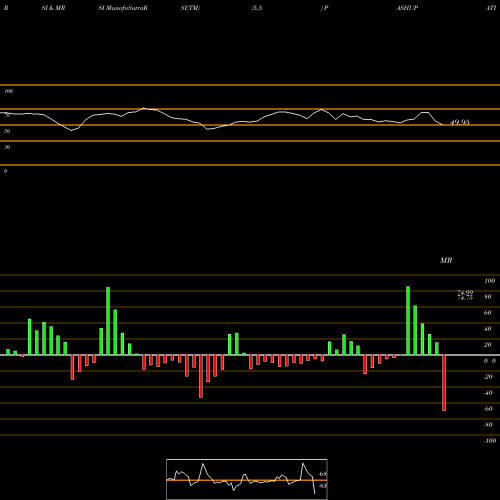The image size is (500, 500).
Task: Click the 'SI MunafaSutraR' header text
Action: click(123, 8)
